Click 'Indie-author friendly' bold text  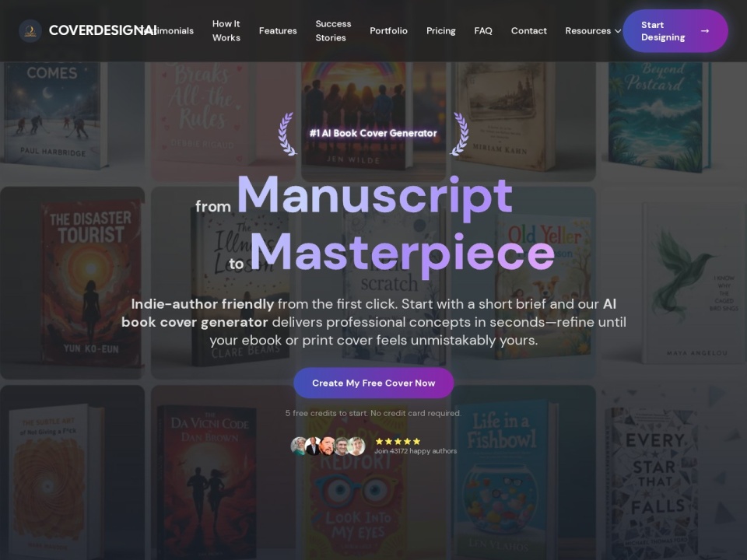pos(202,304)
